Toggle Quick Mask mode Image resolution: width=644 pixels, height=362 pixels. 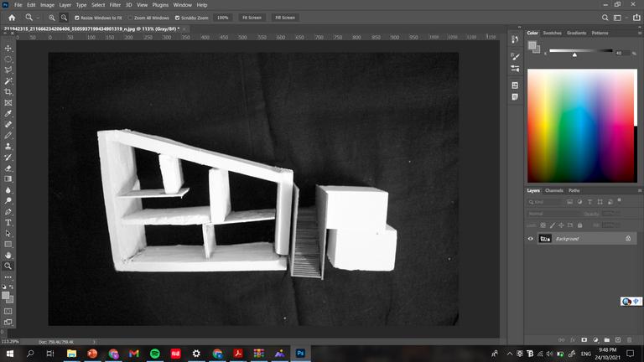8,311
